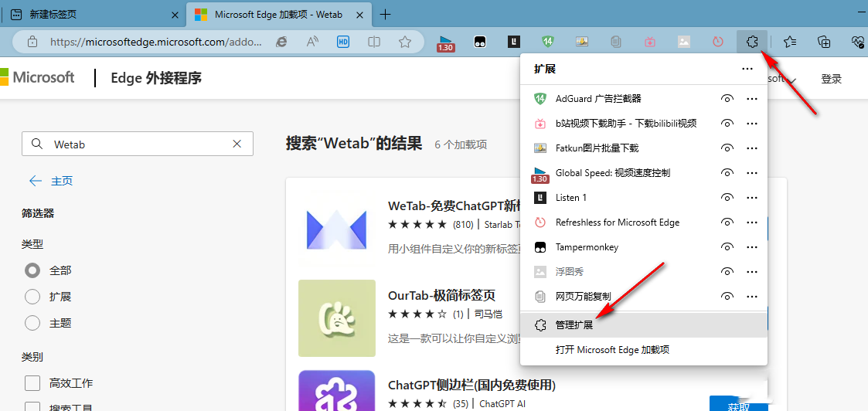Viewport: 868px width, 411px height.
Task: Open bilibili download helper toolbar icon
Action: click(650, 42)
